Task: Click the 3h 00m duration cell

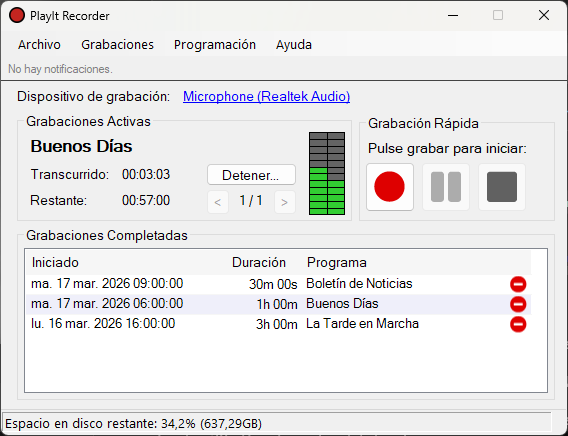Action: (277, 324)
